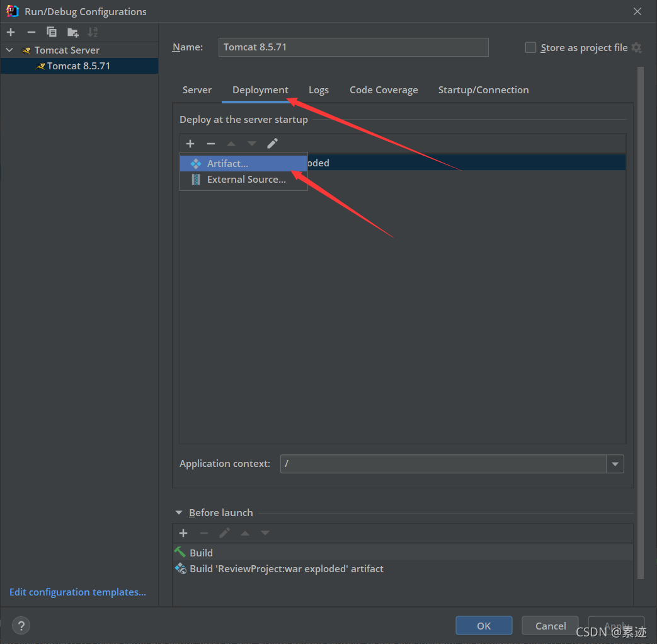Sort configurations alphabetically icon
This screenshot has width=657, height=644.
[x=93, y=32]
